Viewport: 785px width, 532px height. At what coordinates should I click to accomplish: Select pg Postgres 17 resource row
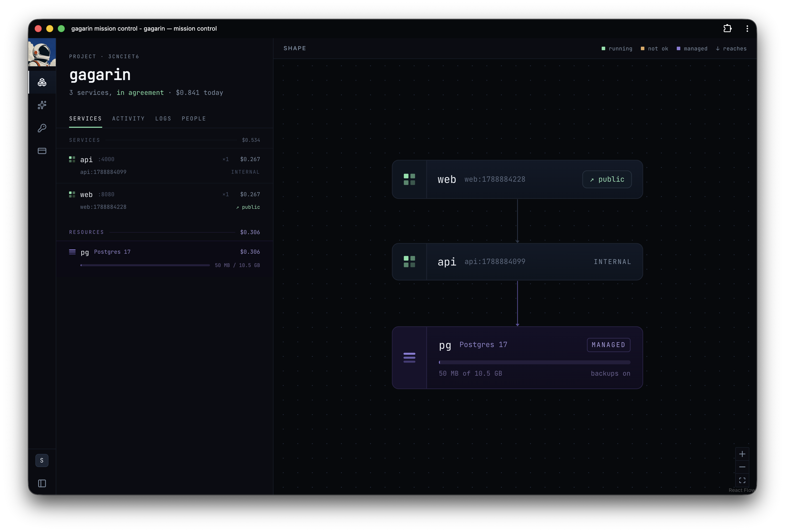coord(164,258)
